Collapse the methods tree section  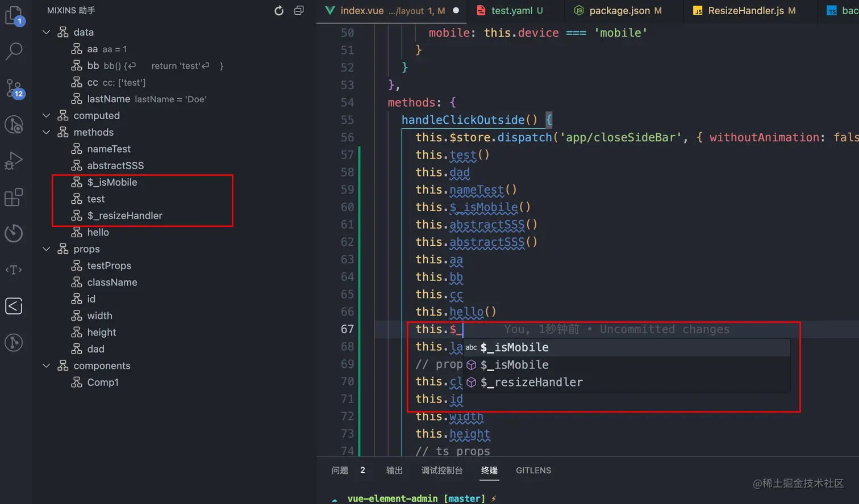[x=47, y=132]
